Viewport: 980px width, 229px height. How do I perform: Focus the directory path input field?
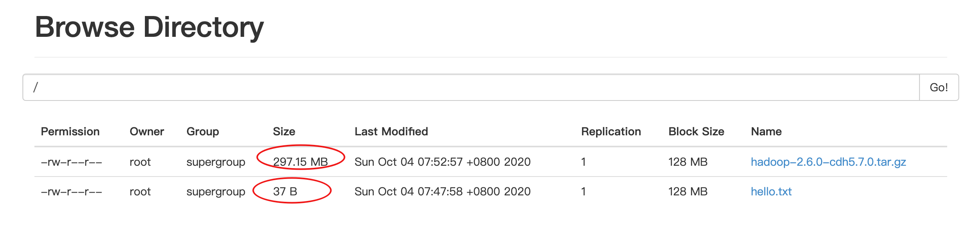(471, 87)
